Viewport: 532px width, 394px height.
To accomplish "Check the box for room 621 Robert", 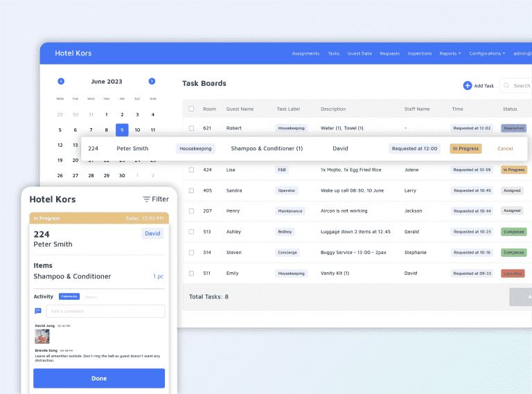I will click(x=191, y=128).
